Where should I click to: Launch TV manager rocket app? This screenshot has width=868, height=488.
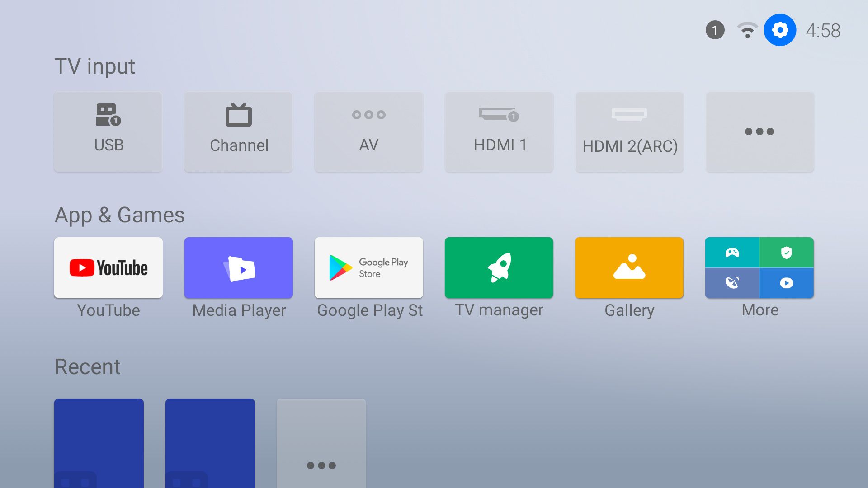click(499, 267)
